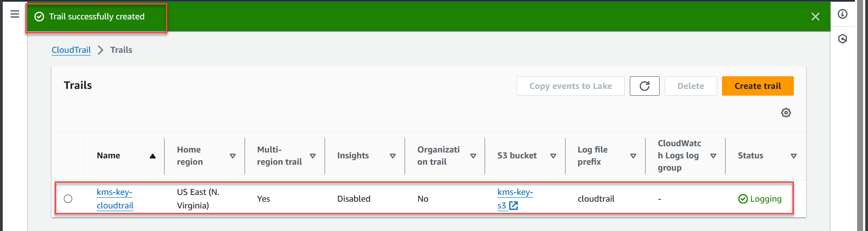Sort by Home region column arrow
The image size is (868, 231).
coord(233,156)
